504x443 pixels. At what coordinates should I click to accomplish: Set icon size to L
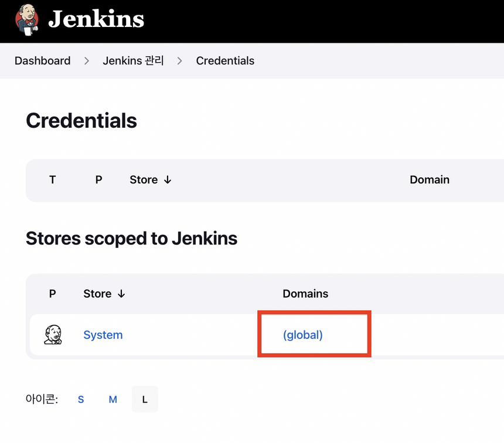pos(145,399)
